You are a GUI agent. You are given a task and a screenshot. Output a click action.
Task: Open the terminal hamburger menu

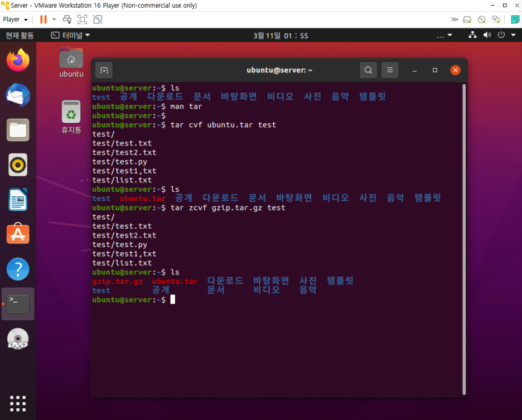pos(390,70)
